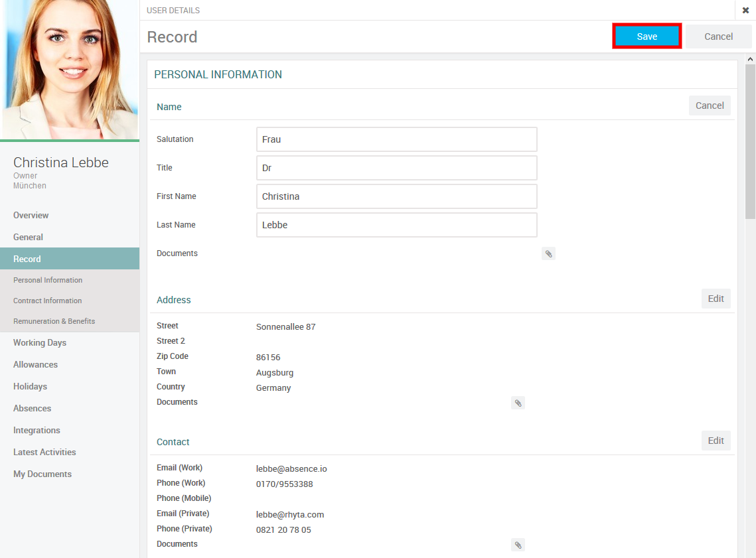Click Christina Lebbe's profile photo

click(70, 70)
